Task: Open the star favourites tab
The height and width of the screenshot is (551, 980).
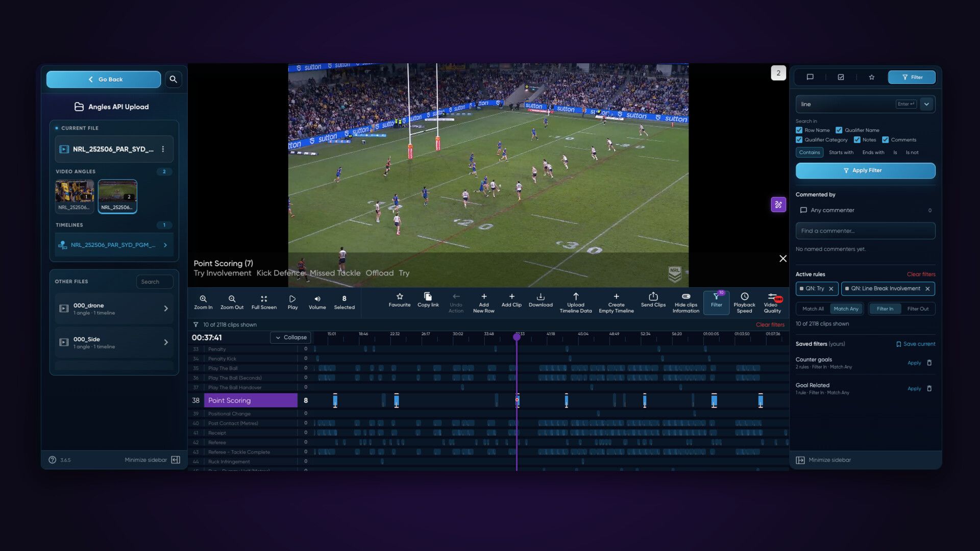Action: 872,77
